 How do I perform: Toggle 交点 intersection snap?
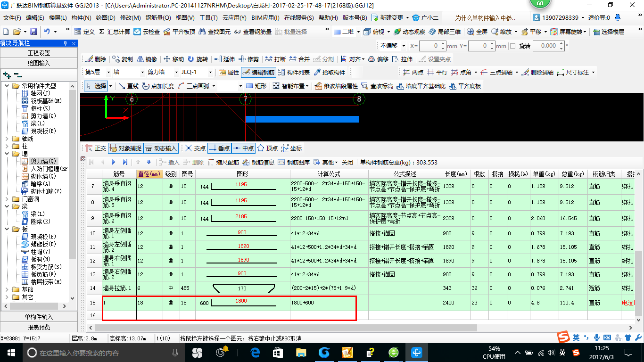pyautogui.click(x=195, y=148)
